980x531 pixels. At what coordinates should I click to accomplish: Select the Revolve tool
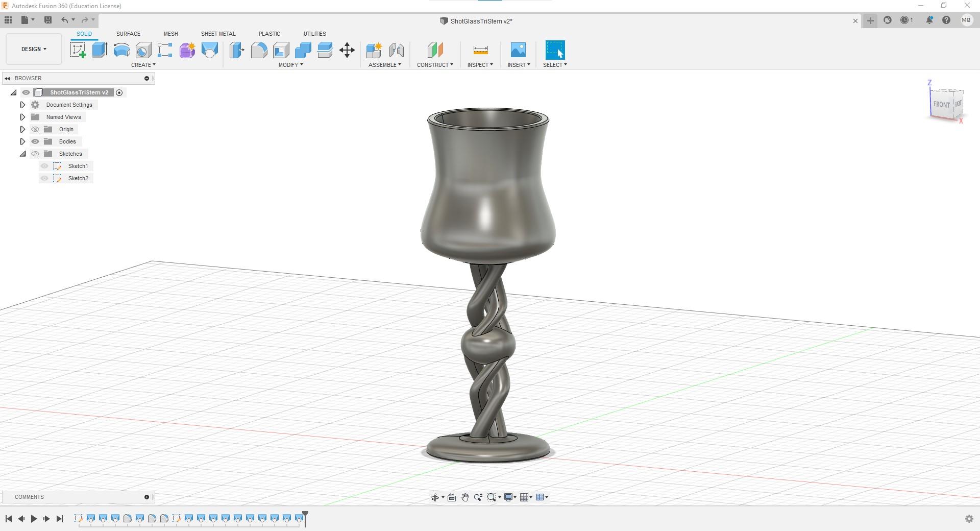121,50
